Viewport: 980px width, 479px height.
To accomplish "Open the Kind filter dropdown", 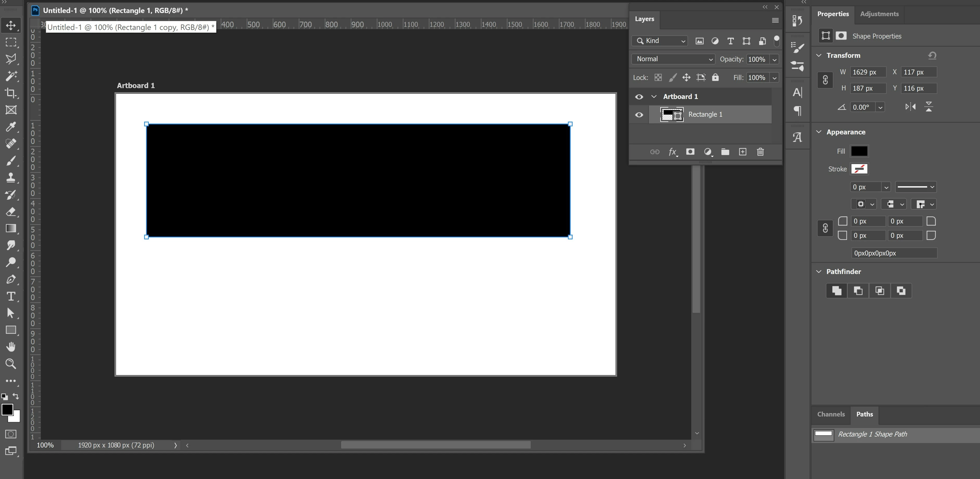I will [660, 41].
